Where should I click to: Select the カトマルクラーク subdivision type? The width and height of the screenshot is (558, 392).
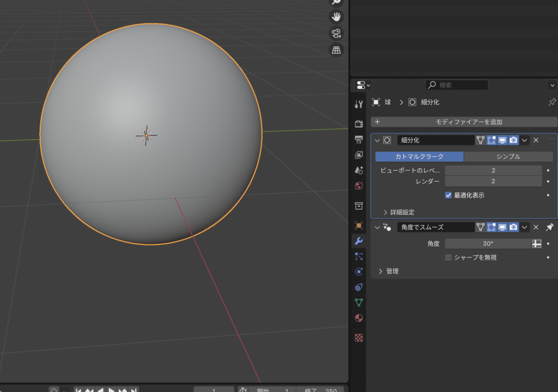420,156
